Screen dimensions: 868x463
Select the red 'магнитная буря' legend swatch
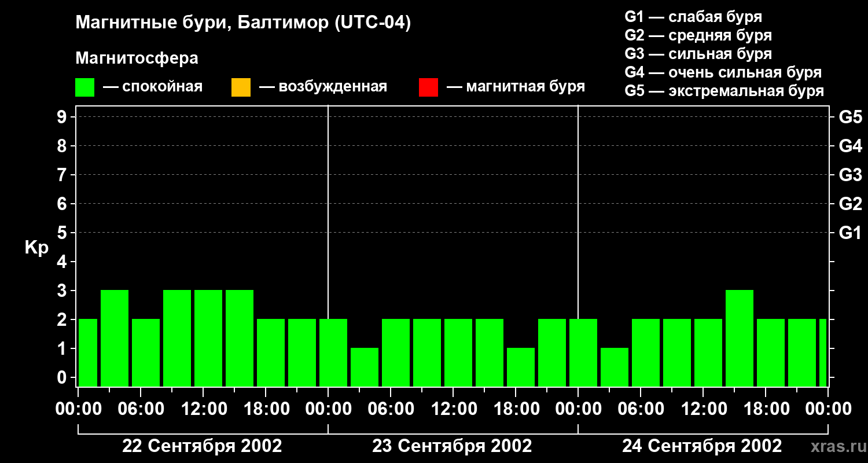pyautogui.click(x=428, y=87)
